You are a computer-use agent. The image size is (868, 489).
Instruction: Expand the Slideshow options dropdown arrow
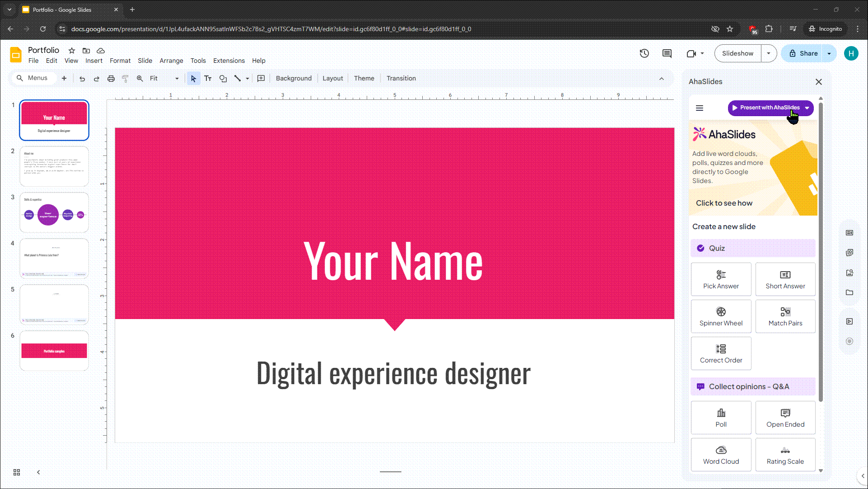(x=768, y=53)
